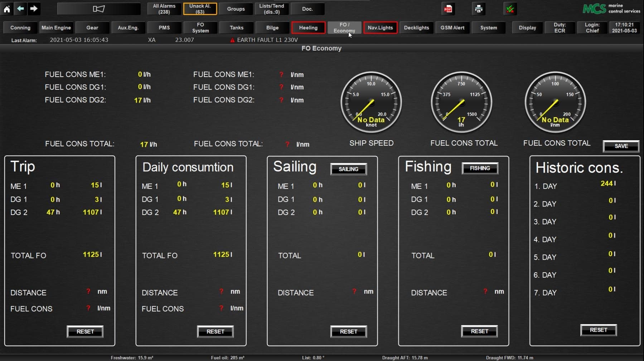Click the FUEL CONS TOTAL l/h gauge

461,102
